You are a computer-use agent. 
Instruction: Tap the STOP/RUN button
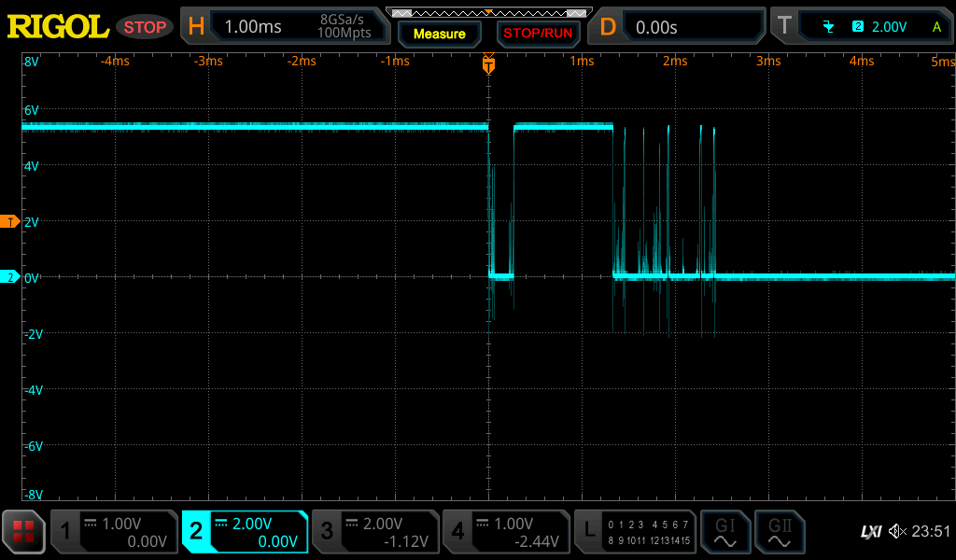click(x=538, y=34)
